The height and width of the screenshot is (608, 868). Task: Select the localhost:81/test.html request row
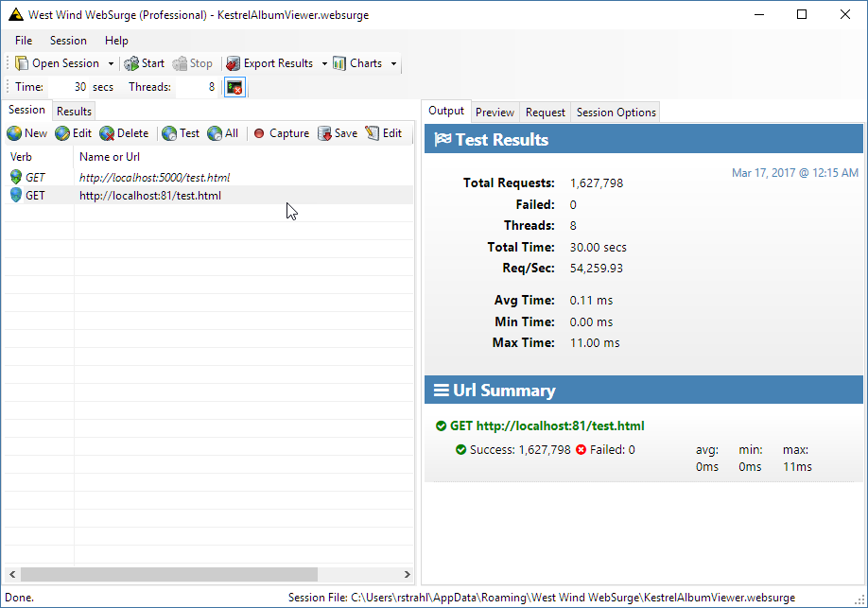coord(209,196)
